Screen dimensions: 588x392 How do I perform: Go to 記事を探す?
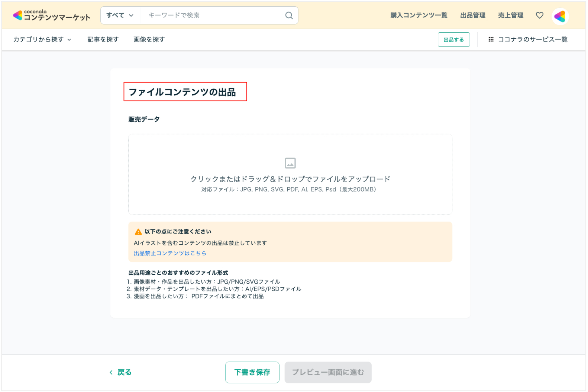tap(103, 39)
